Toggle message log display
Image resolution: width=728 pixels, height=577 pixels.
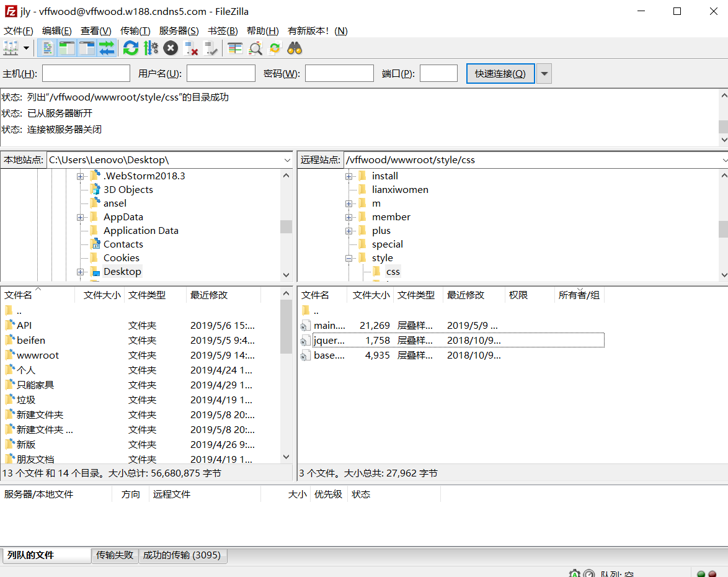[x=47, y=48]
